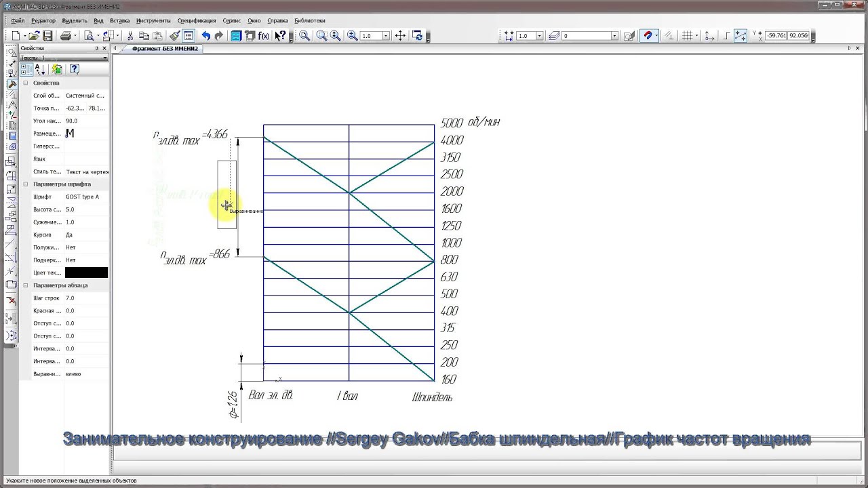Toggle the active document properties table icon
868x488 pixels.
point(188,35)
